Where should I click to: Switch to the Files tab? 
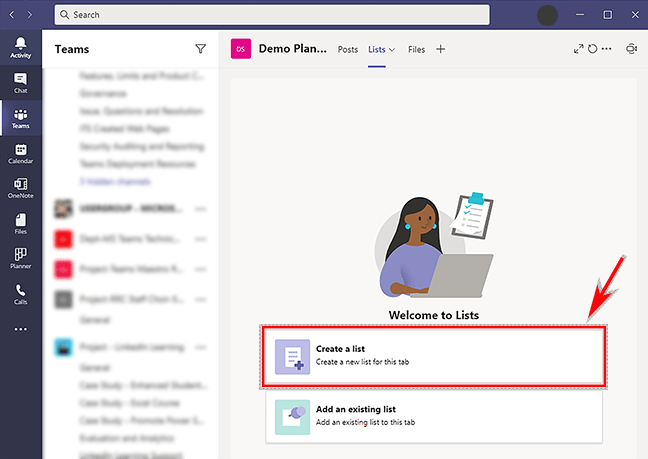click(x=416, y=49)
